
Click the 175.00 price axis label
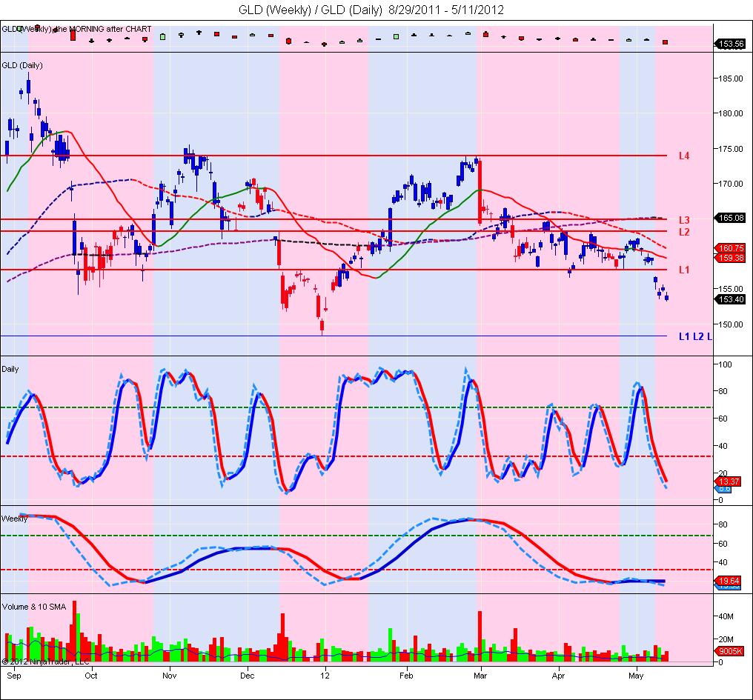(x=731, y=149)
